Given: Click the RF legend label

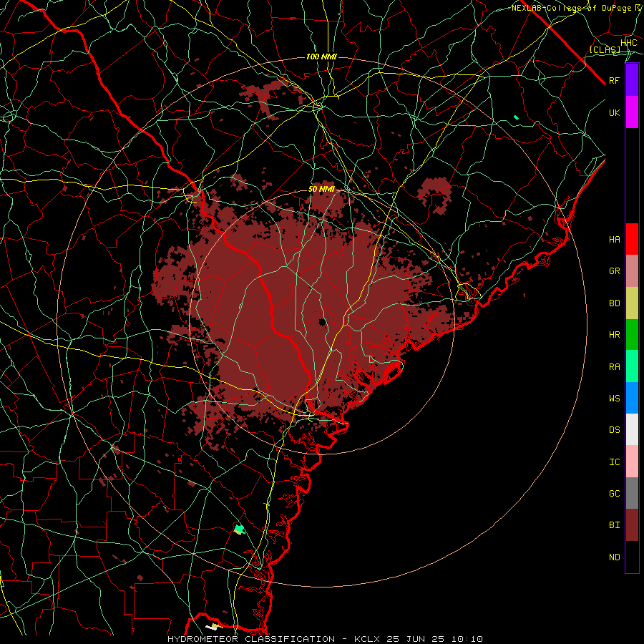Looking at the screenshot, I should pos(614,80).
